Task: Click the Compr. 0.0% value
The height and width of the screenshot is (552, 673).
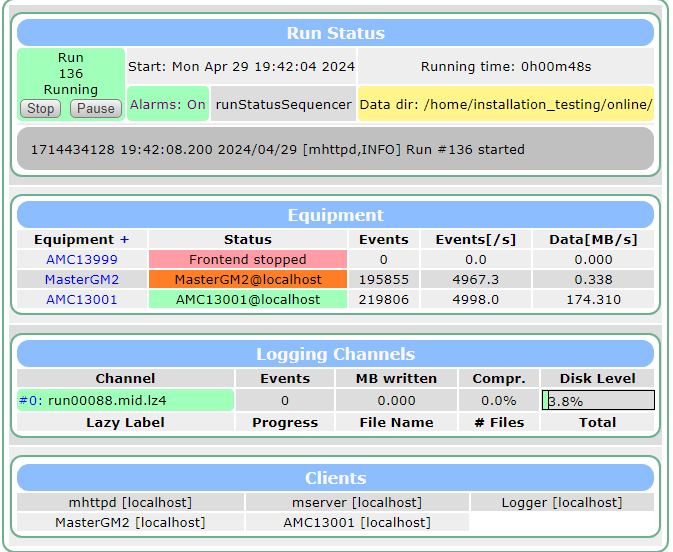Action: pyautogui.click(x=499, y=400)
